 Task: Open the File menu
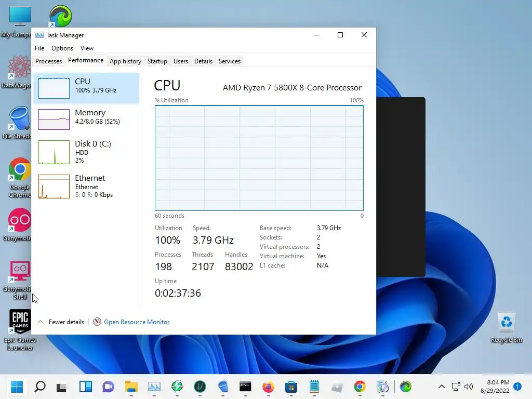(39, 48)
